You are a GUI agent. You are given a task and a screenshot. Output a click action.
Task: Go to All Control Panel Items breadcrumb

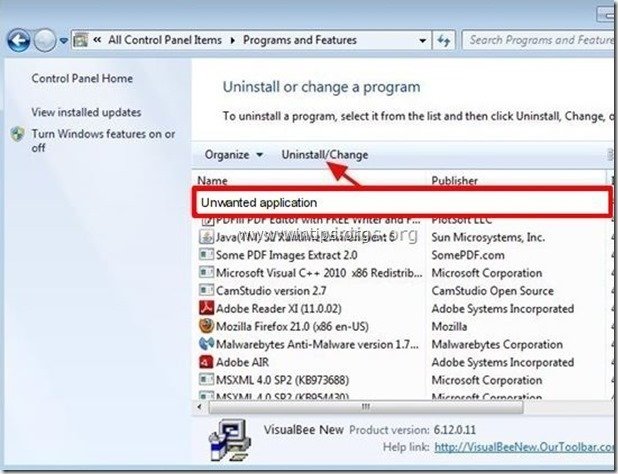point(165,40)
